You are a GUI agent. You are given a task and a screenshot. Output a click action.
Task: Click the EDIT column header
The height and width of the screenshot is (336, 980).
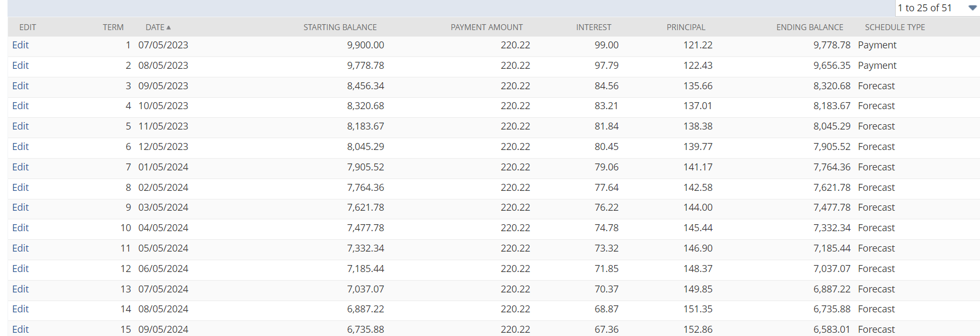[27, 27]
